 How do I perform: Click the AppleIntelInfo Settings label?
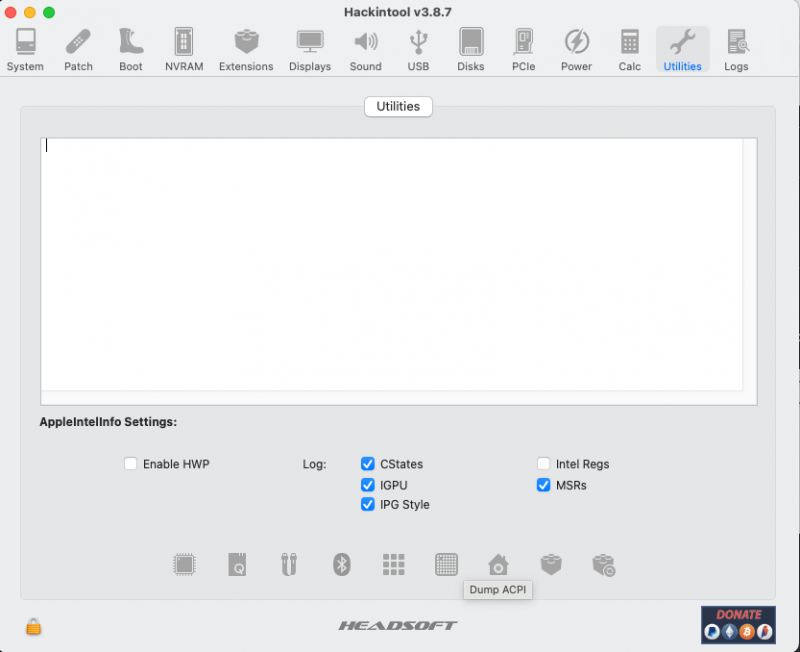click(x=108, y=422)
